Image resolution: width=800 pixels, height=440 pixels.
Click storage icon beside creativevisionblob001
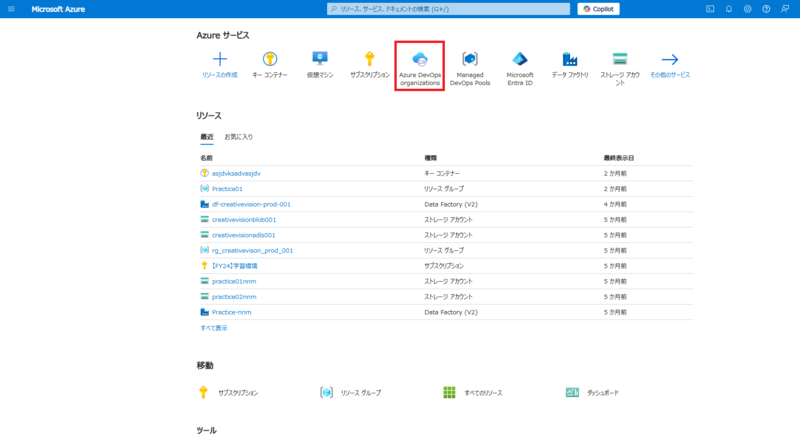click(x=205, y=219)
